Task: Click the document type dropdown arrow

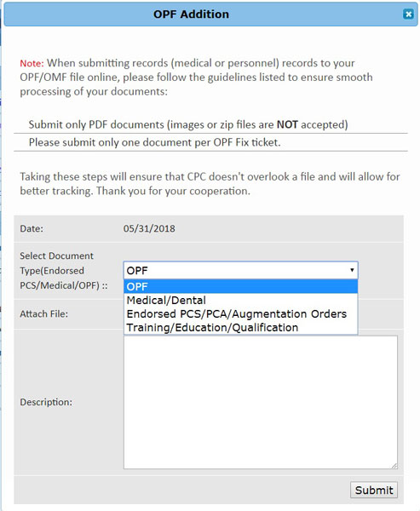Action: [x=352, y=270]
